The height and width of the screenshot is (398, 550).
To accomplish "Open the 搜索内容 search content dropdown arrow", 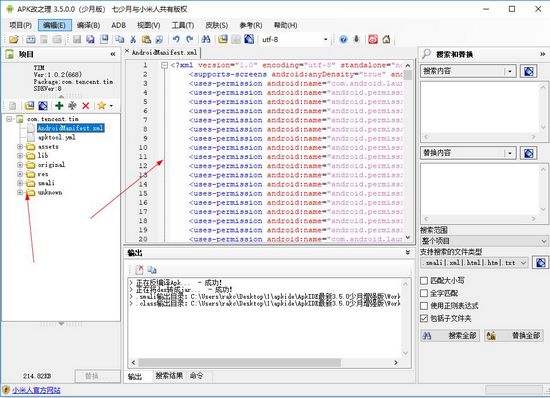I will 510,71.
